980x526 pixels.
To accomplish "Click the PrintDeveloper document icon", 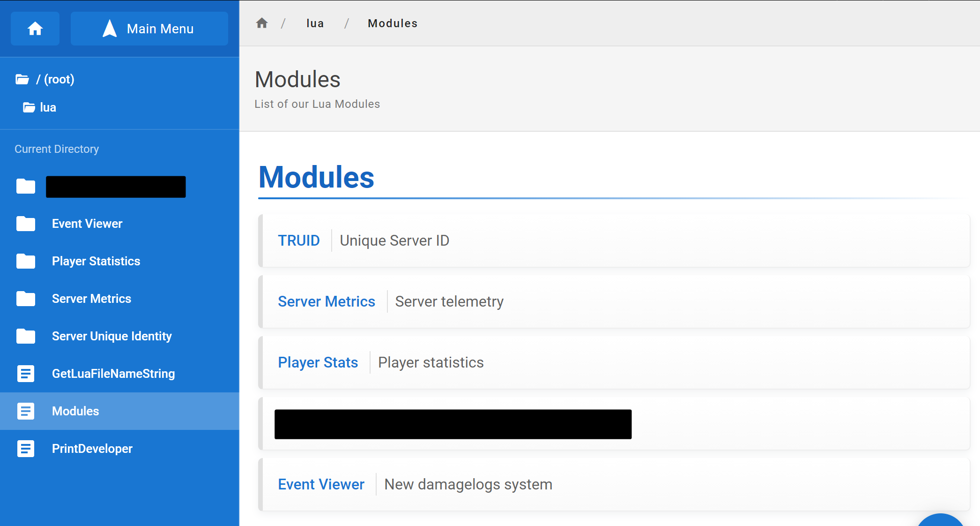I will point(26,449).
